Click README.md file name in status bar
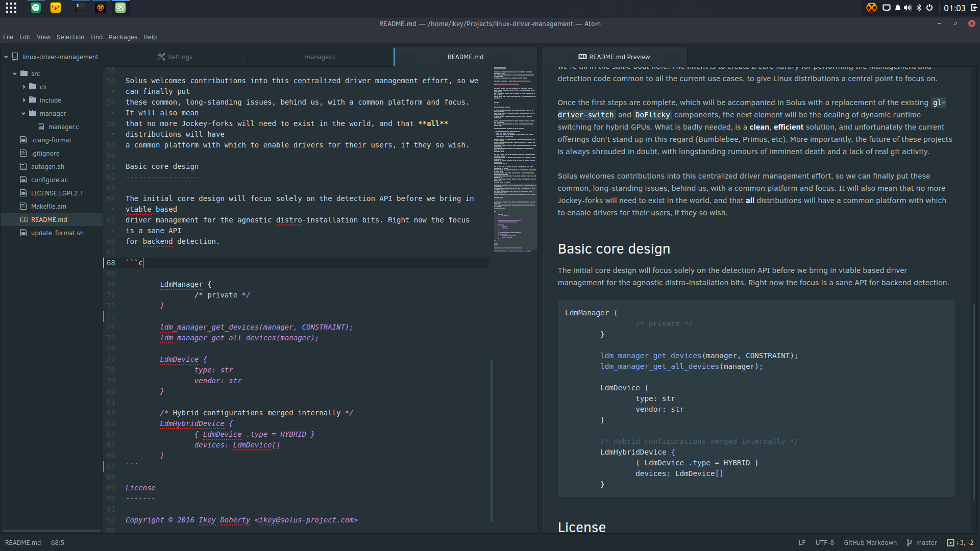 coord(23,543)
